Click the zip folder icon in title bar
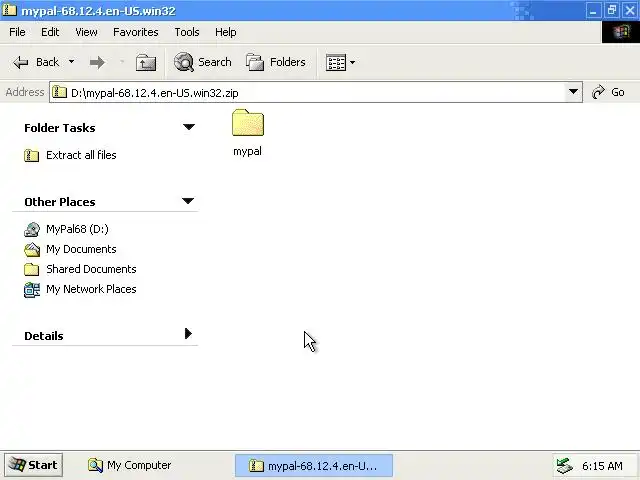 coord(9,10)
